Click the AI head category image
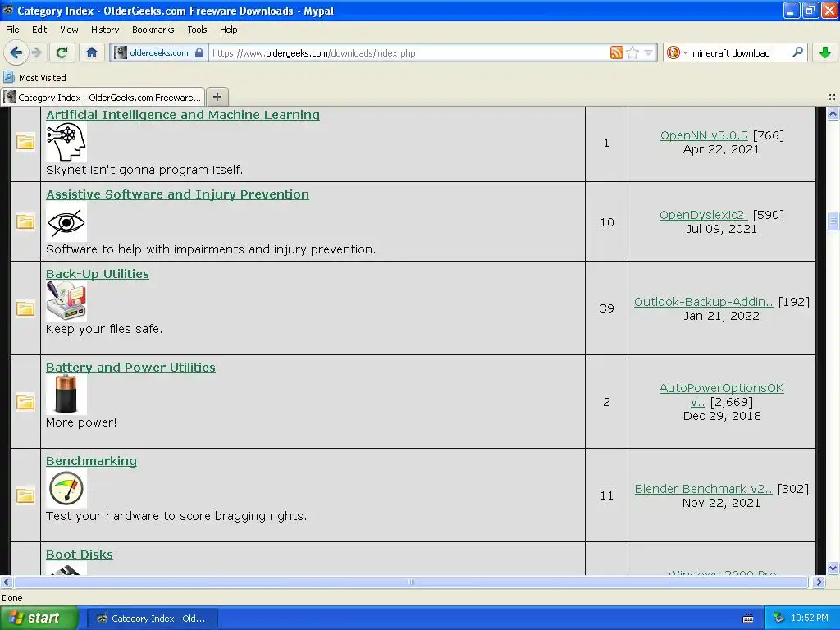The width and height of the screenshot is (840, 630). [66, 142]
